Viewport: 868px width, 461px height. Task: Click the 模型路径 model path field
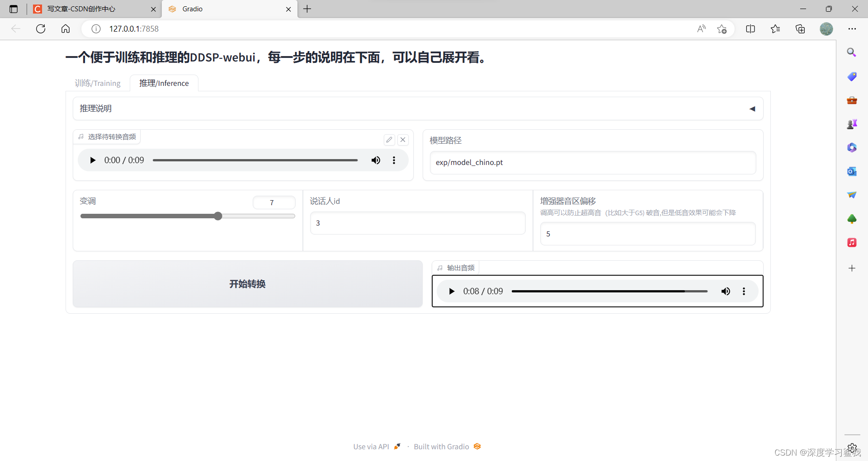[x=593, y=162]
